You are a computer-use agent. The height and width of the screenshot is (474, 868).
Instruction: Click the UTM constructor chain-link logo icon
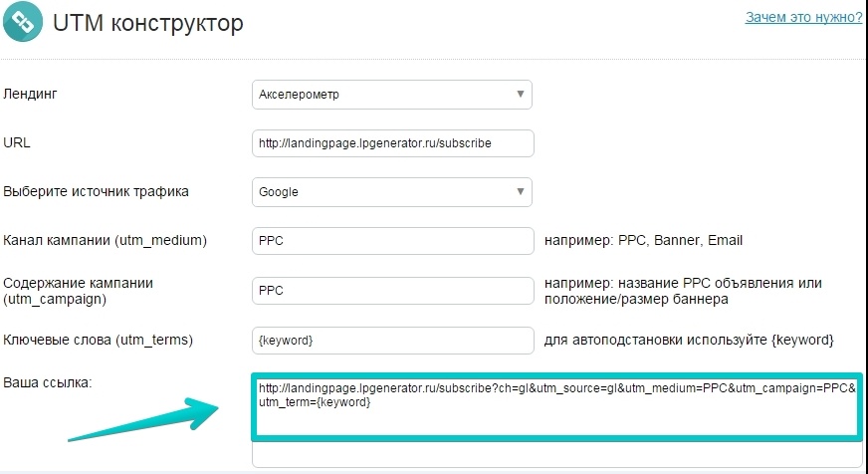[x=23, y=22]
